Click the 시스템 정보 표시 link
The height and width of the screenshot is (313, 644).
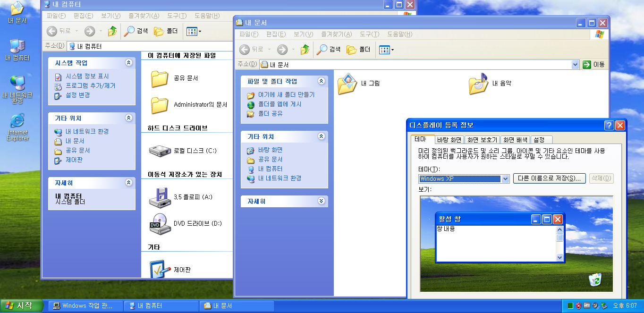pos(87,76)
